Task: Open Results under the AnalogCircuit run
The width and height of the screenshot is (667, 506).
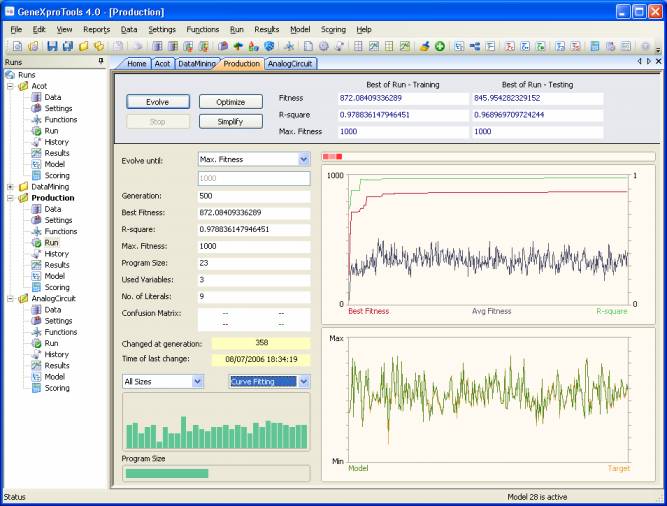Action: click(x=57, y=366)
